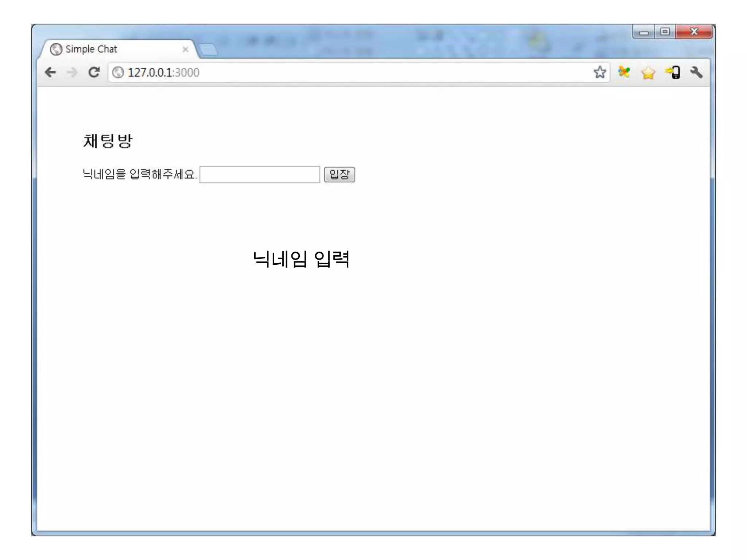Open a new tab with the new tab button
The image size is (747, 560).
208,50
